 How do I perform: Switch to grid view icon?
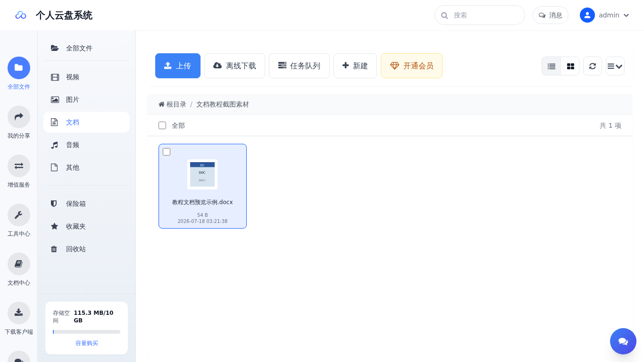(570, 66)
